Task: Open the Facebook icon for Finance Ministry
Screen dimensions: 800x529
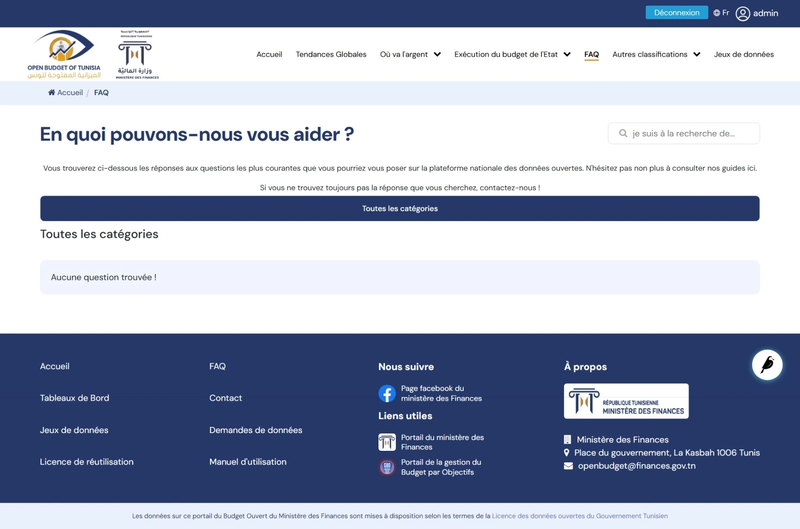Action: coord(387,394)
